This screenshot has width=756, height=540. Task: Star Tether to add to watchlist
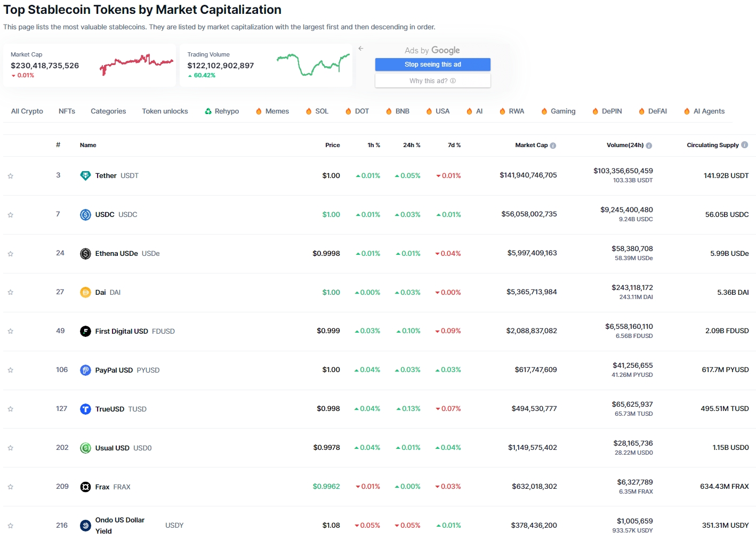point(11,176)
